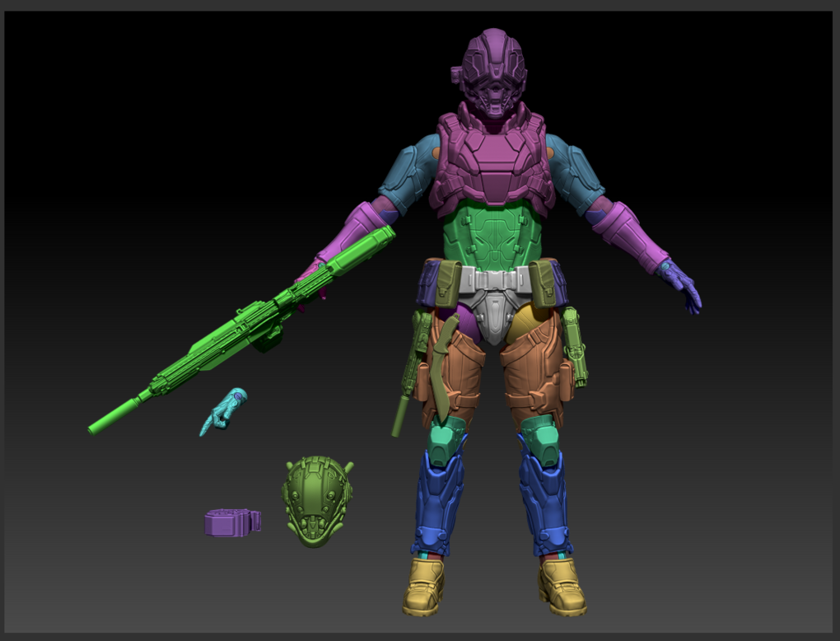This screenshot has height=641, width=840.
Task: Click the green abdomen armor piece
Action: (492, 235)
